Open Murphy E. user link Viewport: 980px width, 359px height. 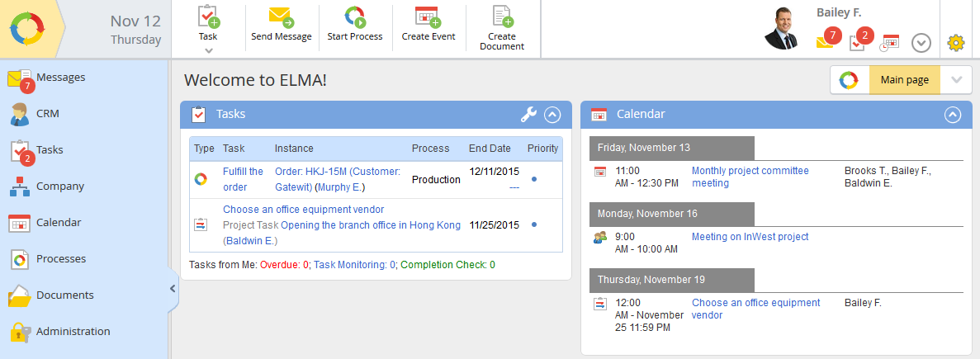click(x=340, y=187)
